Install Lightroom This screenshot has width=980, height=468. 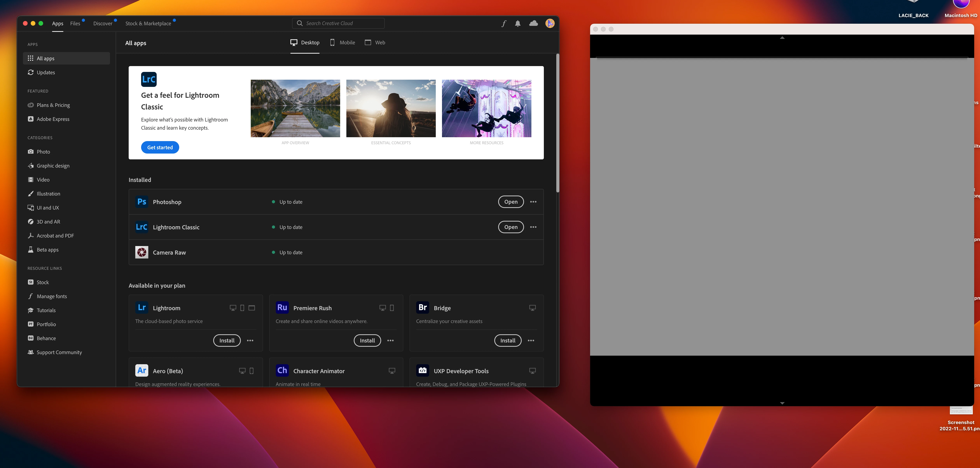(x=227, y=341)
